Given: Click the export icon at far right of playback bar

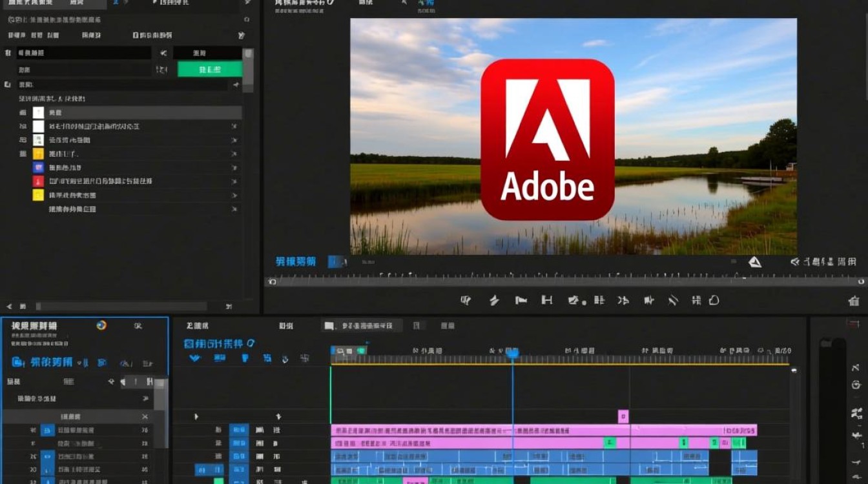Looking at the screenshot, I should pyautogui.click(x=854, y=301).
